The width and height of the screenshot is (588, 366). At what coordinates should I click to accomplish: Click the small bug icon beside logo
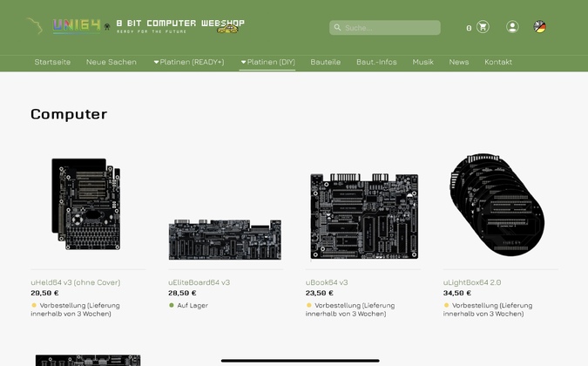pyautogui.click(x=107, y=27)
